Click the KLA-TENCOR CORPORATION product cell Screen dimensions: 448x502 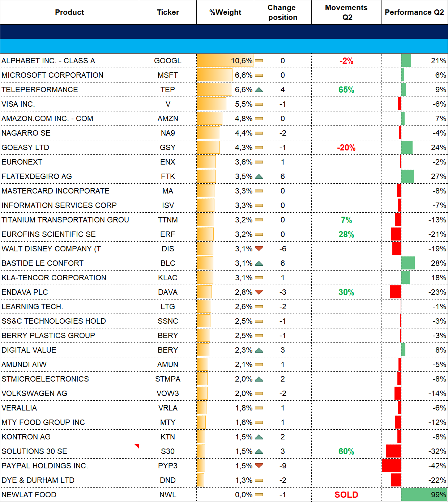pos(69,278)
